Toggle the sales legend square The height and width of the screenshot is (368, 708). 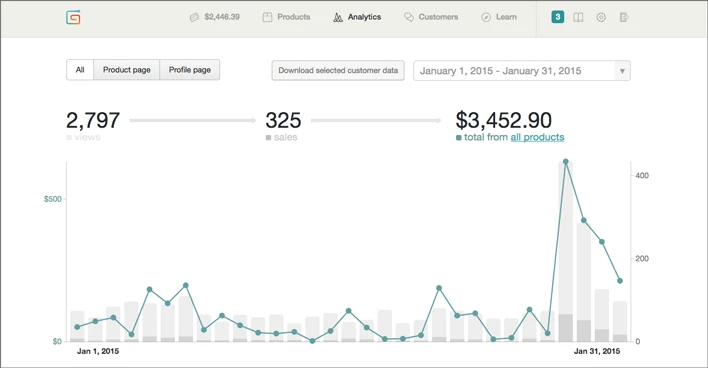point(268,137)
